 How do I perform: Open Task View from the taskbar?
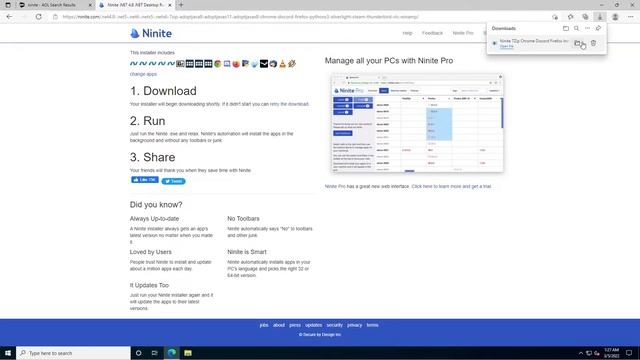click(154, 353)
